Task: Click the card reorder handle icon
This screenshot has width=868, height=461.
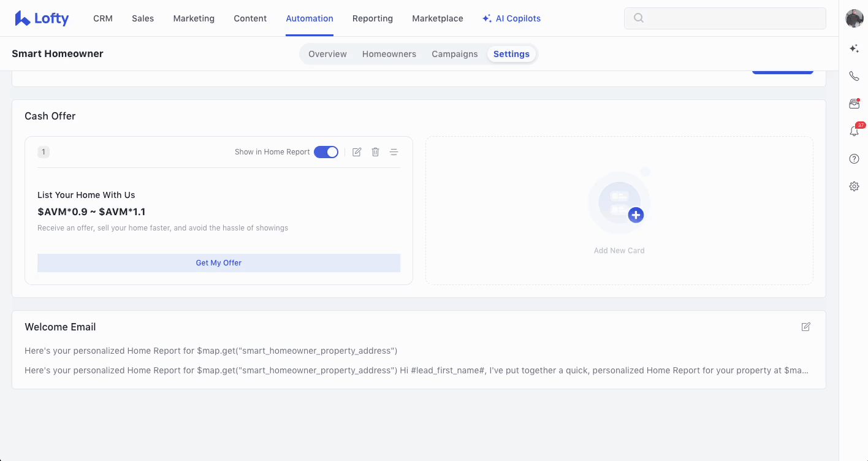Action: (x=394, y=152)
